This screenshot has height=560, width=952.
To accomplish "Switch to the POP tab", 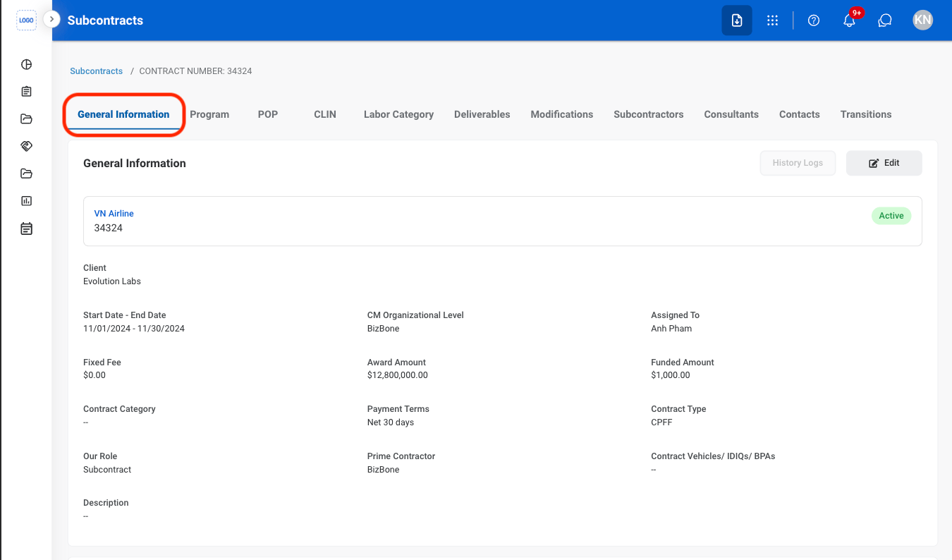I will [x=268, y=114].
